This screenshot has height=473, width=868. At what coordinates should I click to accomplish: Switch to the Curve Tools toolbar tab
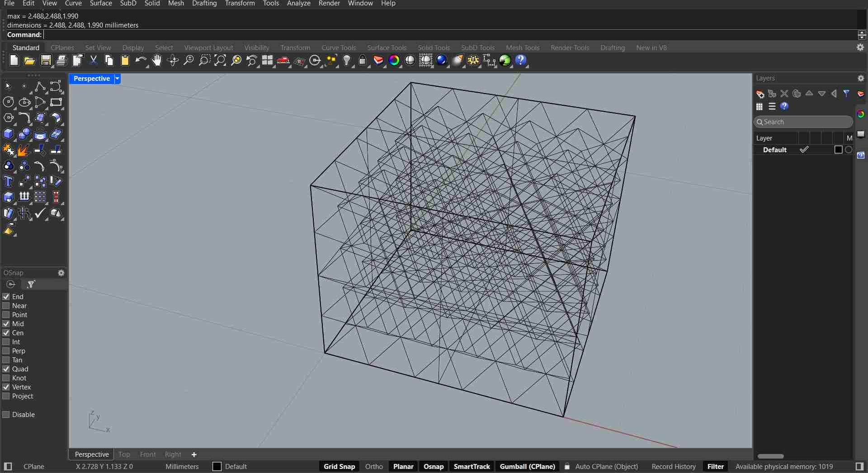(x=339, y=47)
